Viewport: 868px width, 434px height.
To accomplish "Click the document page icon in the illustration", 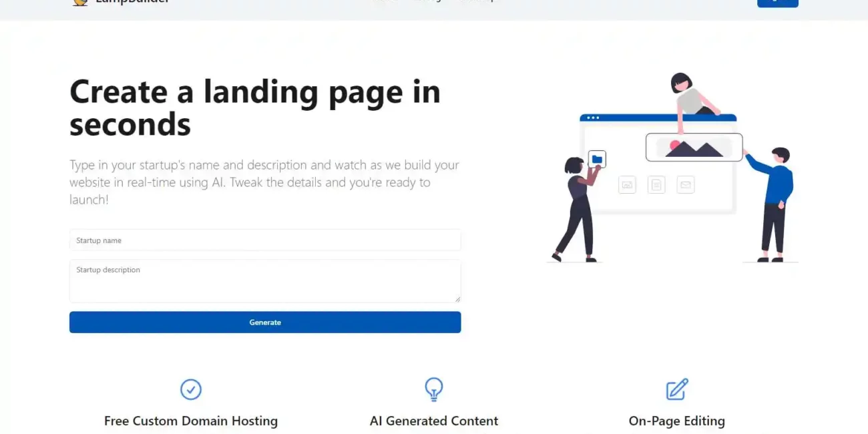I will [x=656, y=185].
